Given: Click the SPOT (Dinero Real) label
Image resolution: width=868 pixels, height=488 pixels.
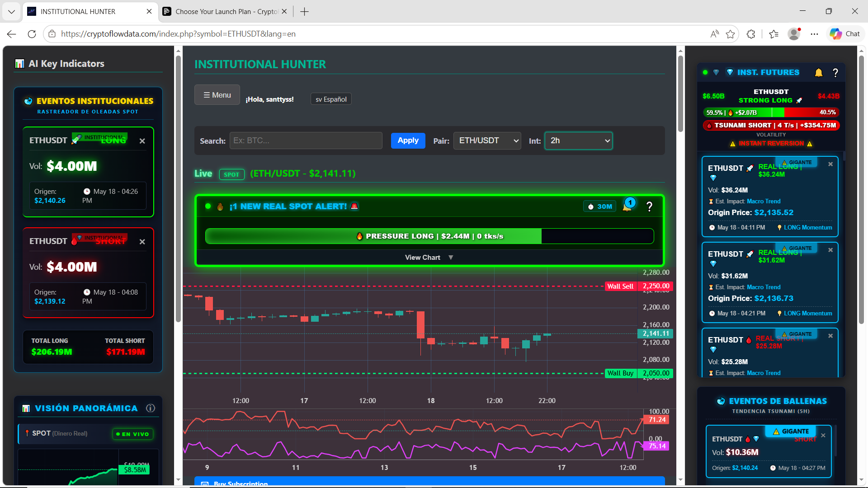Looking at the screenshot, I should pos(60,433).
